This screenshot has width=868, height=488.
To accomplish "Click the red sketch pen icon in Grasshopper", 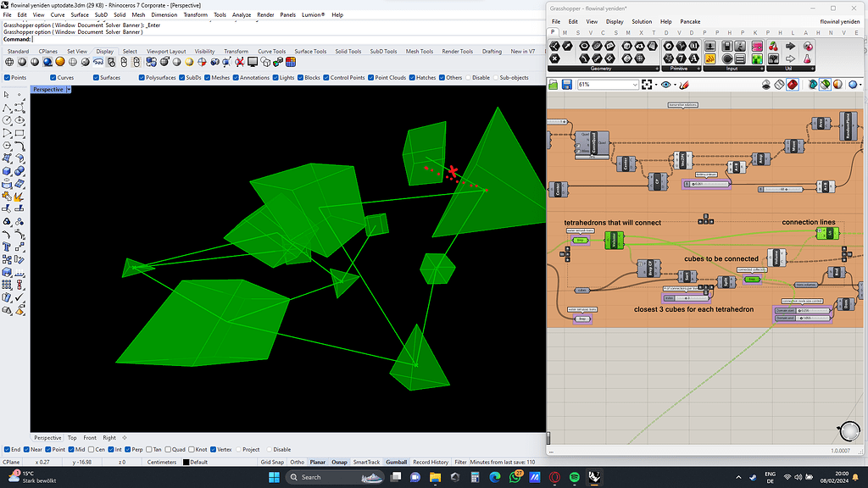I will pyautogui.click(x=684, y=85).
